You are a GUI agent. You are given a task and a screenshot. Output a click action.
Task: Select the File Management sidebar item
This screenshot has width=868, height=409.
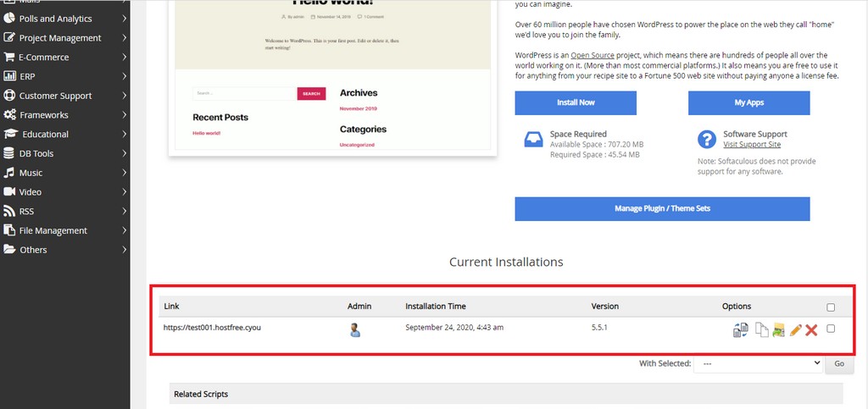(x=65, y=230)
